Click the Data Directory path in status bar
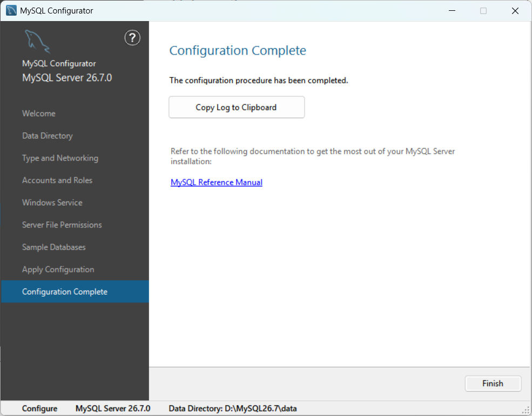The width and height of the screenshot is (532, 416). click(x=233, y=408)
